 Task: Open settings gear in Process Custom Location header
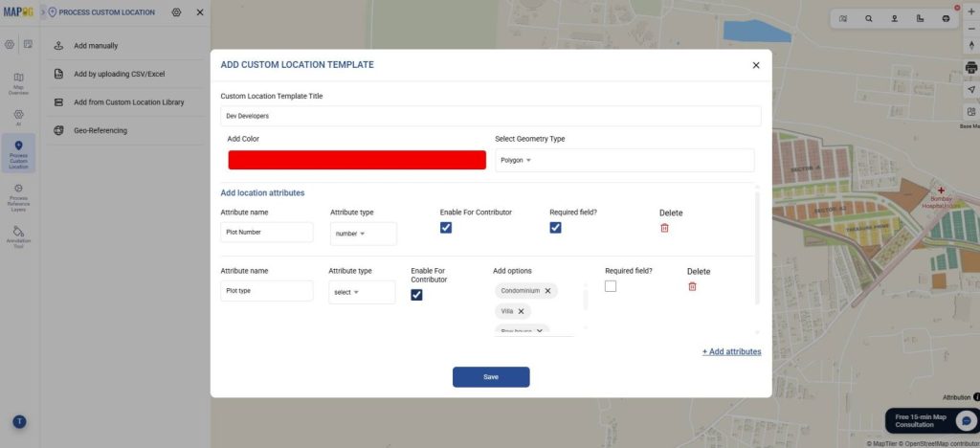pos(176,11)
